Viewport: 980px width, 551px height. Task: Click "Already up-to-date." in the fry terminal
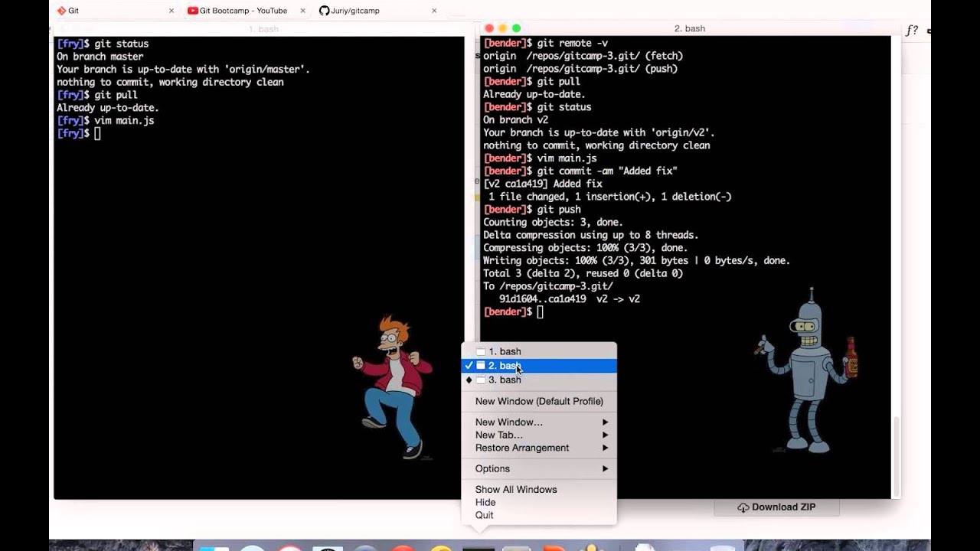point(108,108)
